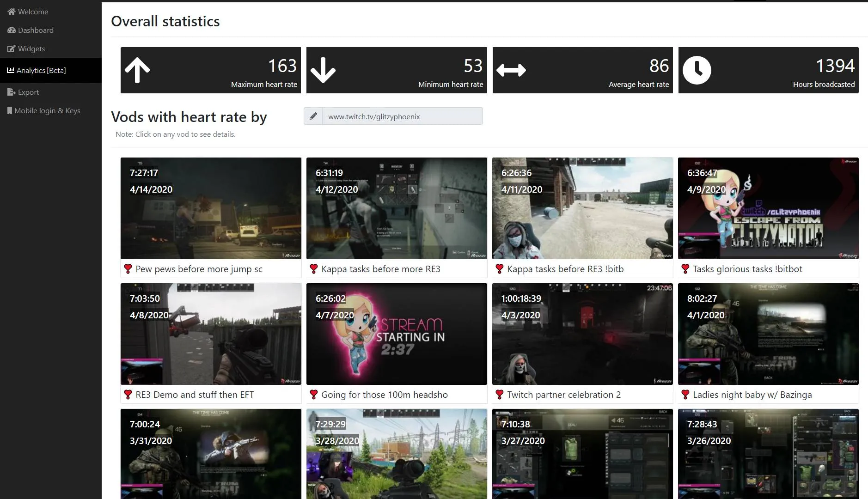
Task: Open the 4/1/2020 vod thumbnail
Action: (x=768, y=334)
